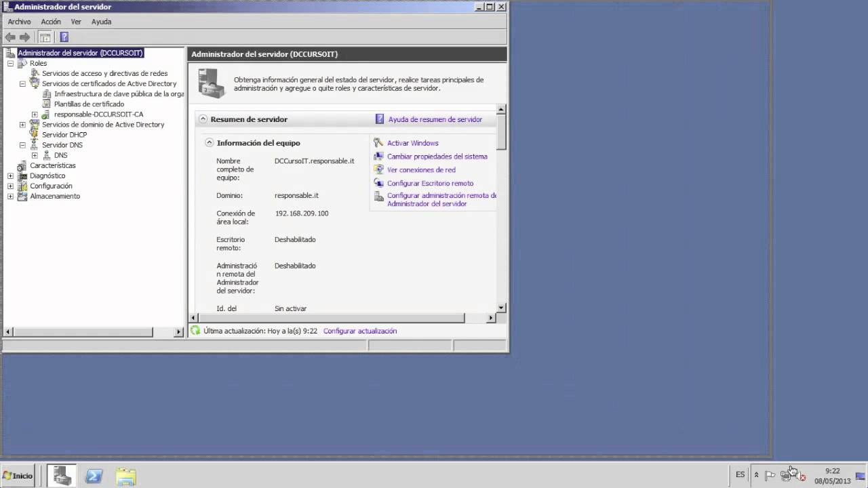868x488 pixels.
Task: Click the details pane vertical scrollbar down arrow
Action: click(501, 308)
